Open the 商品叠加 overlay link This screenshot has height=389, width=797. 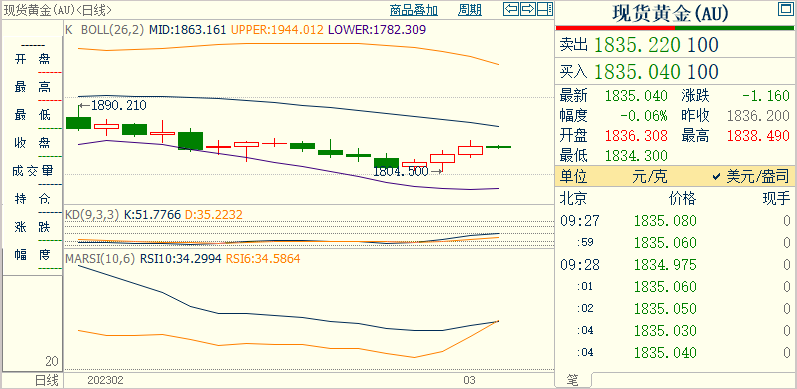414,10
